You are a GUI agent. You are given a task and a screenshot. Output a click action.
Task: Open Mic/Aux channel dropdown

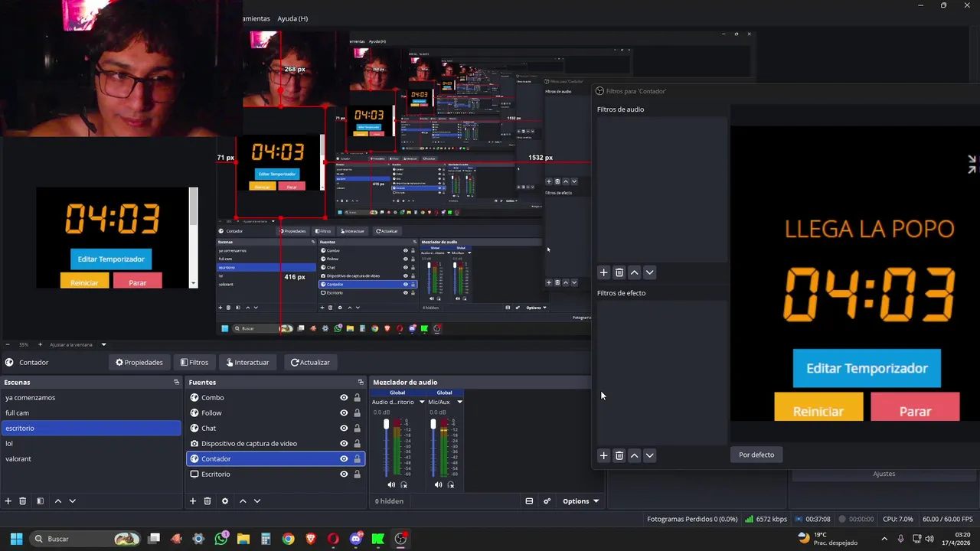coord(459,402)
